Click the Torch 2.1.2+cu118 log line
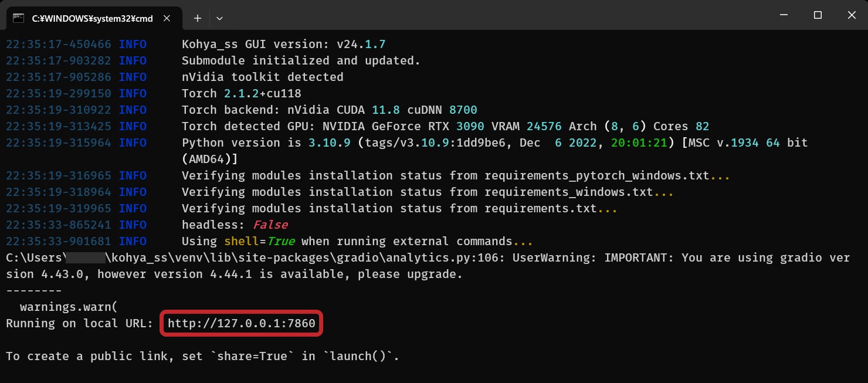 242,93
